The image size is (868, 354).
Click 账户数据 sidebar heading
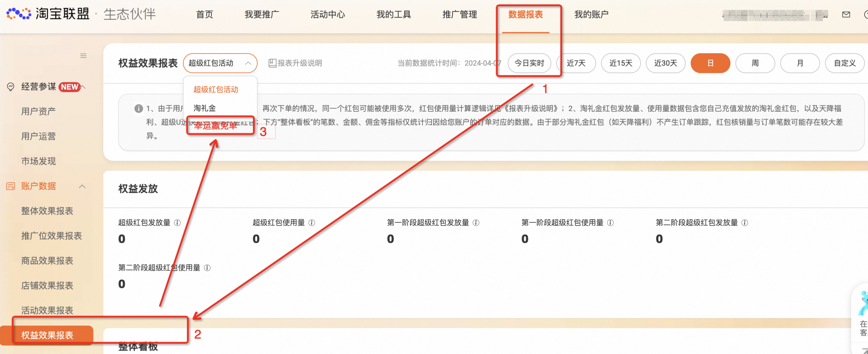coord(39,186)
